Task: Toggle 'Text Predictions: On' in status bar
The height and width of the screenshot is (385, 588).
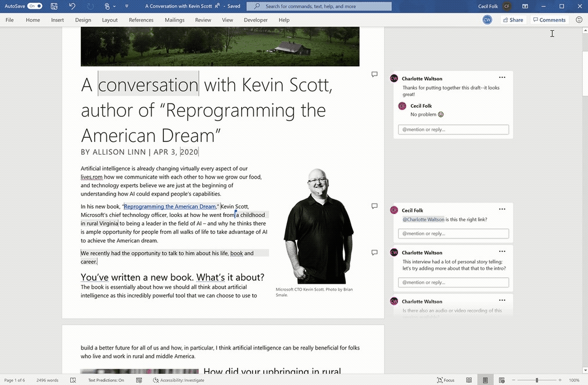Action: point(106,380)
